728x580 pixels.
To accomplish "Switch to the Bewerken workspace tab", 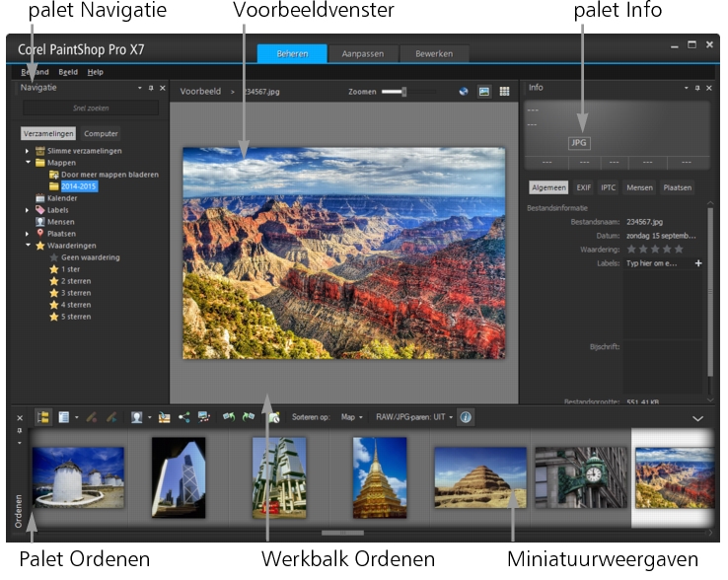I will tap(434, 53).
